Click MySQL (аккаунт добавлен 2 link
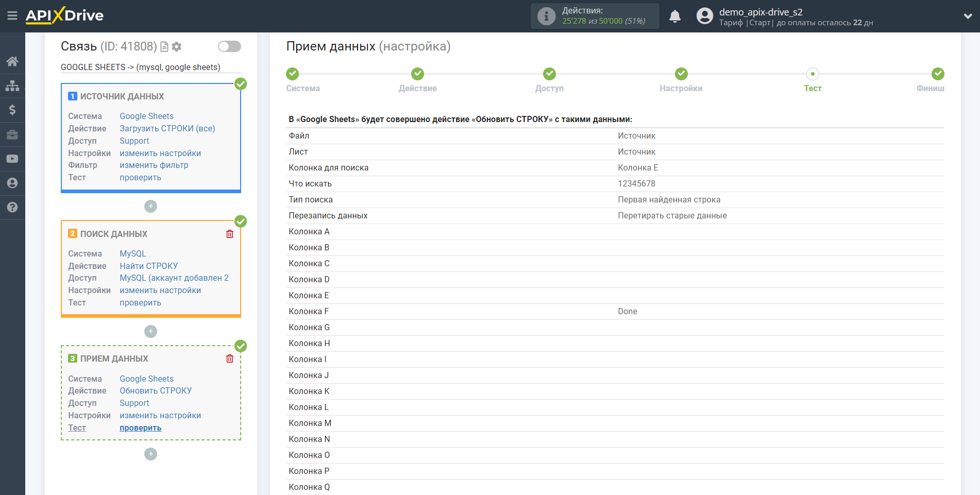This screenshot has height=495, width=980. [174, 278]
